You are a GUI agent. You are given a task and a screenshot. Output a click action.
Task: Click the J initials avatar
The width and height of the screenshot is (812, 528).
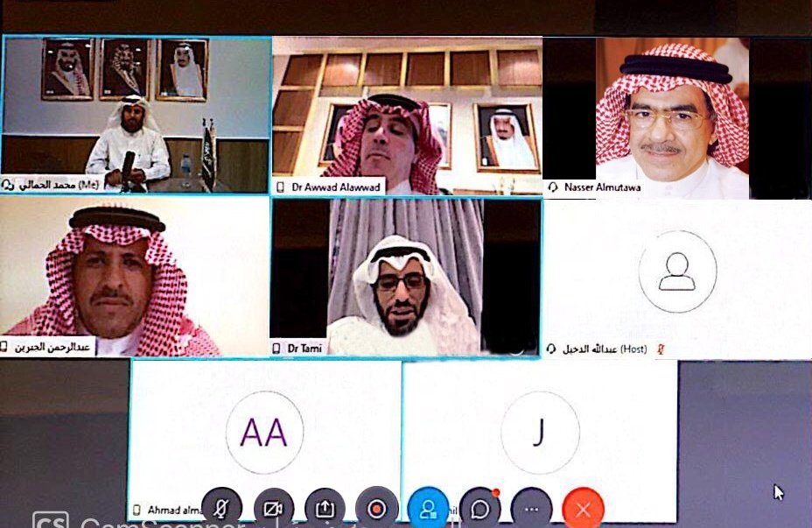tap(540, 433)
